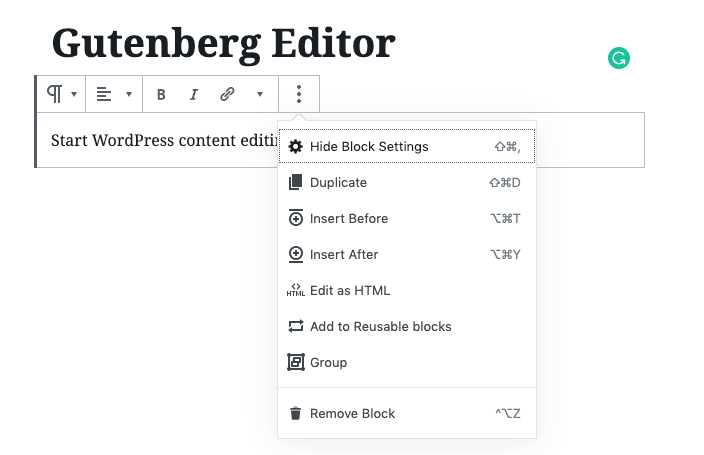Expand the block type switcher arrow
Viewport: 704px width, 455px height.
click(74, 94)
